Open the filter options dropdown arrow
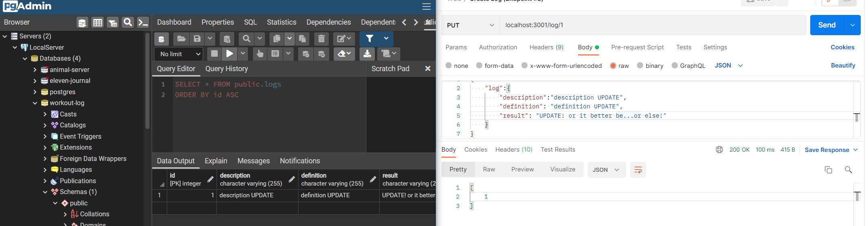Image resolution: width=868 pixels, height=226 pixels. [x=386, y=39]
